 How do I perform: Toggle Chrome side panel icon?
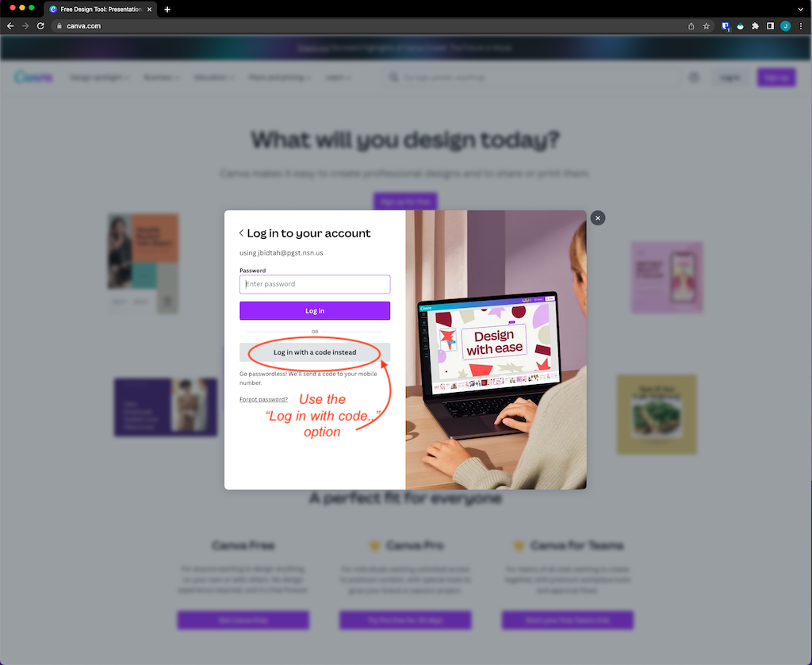pos(770,26)
